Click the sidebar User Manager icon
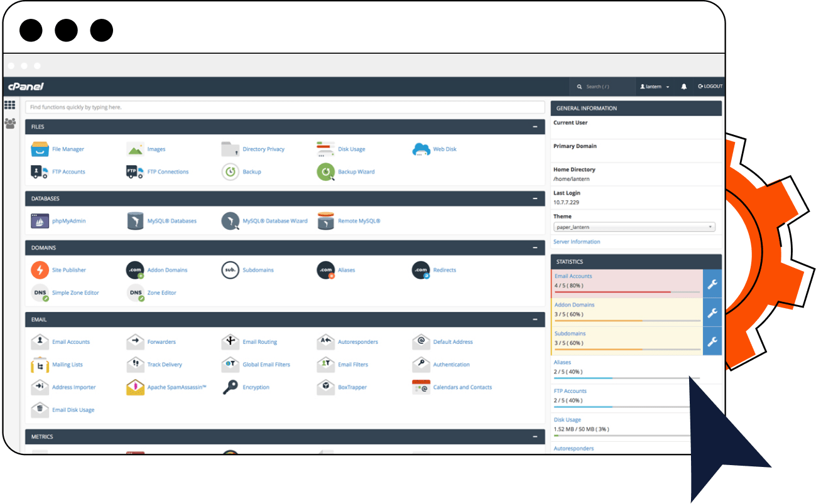The width and height of the screenshot is (816, 504). point(9,123)
